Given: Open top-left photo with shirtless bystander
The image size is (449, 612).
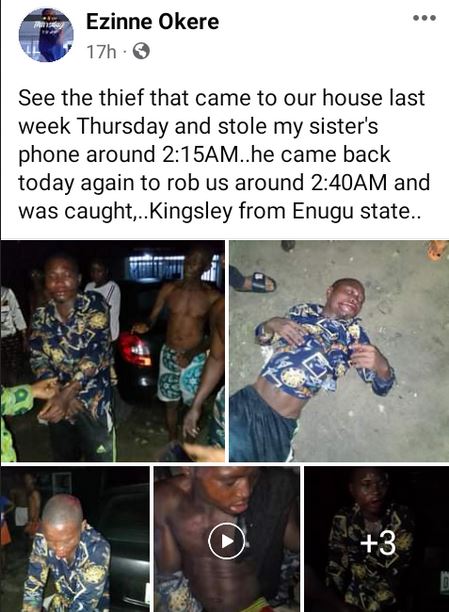Looking at the screenshot, I should pos(112,351).
